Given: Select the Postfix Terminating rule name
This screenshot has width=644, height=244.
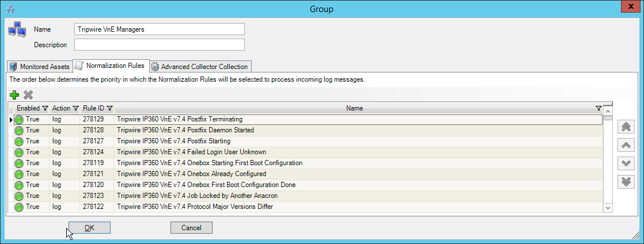Looking at the screenshot, I should point(180,119).
